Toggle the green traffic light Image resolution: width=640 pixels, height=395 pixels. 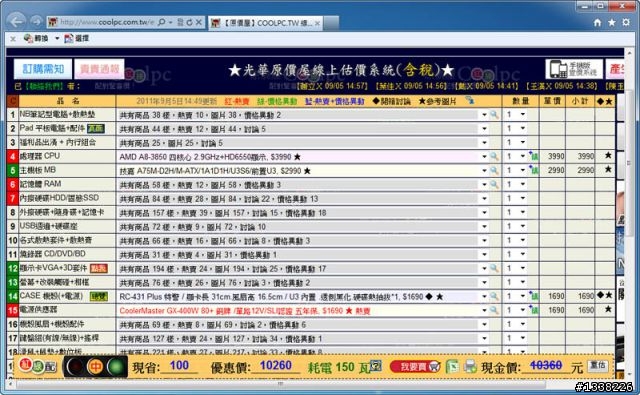pos(116,367)
